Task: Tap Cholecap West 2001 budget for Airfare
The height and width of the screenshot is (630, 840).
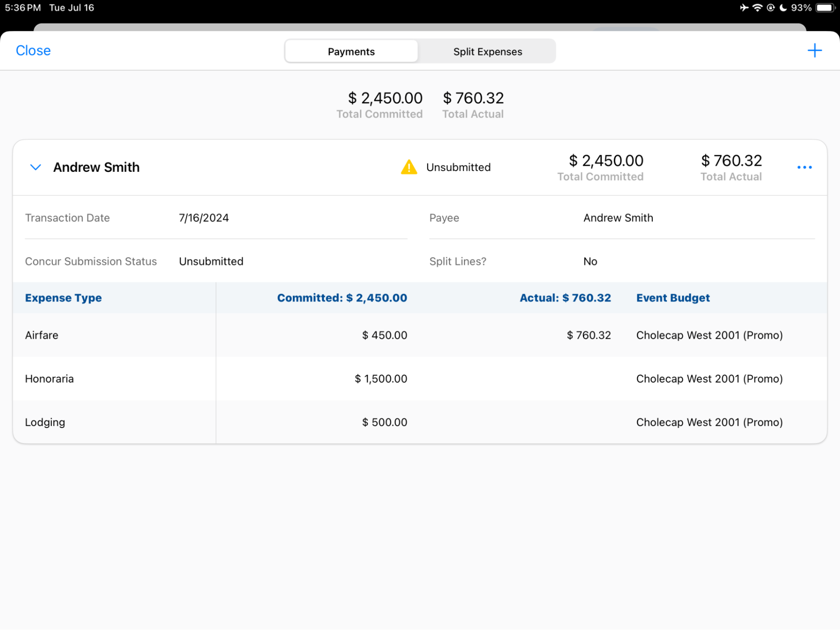Action: [x=709, y=335]
